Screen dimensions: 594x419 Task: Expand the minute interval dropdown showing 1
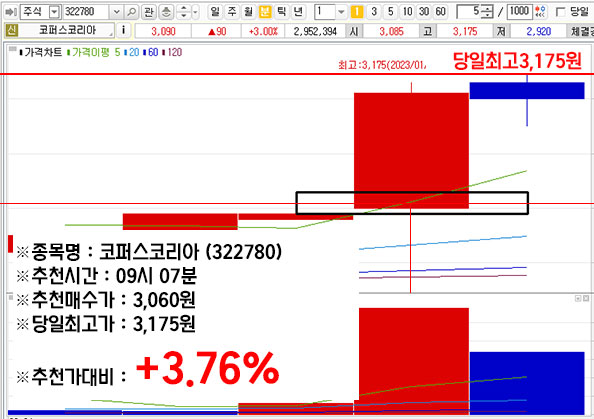[x=341, y=12]
